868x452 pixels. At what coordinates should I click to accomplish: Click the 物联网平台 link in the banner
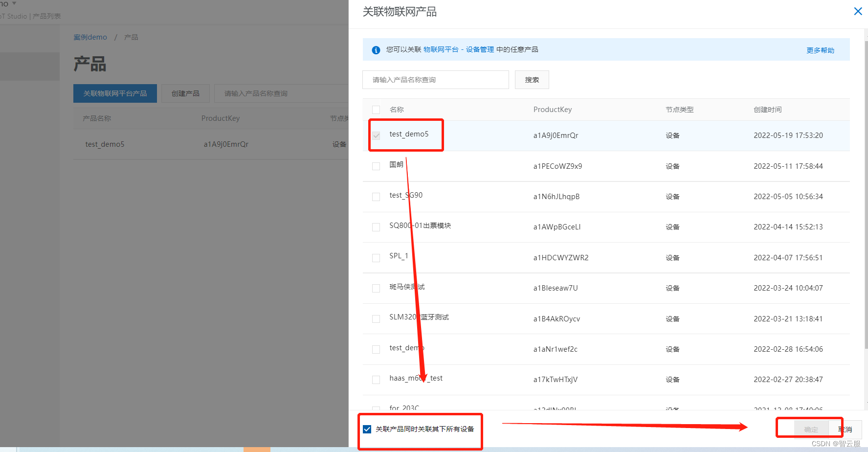442,49
